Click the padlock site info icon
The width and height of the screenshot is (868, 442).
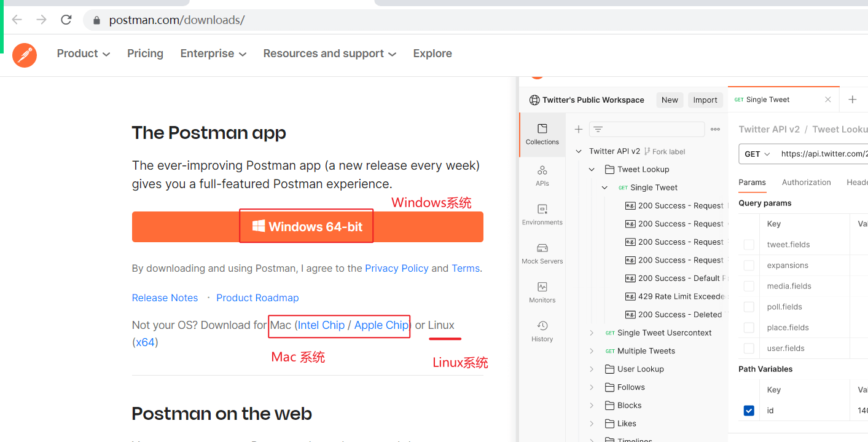coord(96,20)
